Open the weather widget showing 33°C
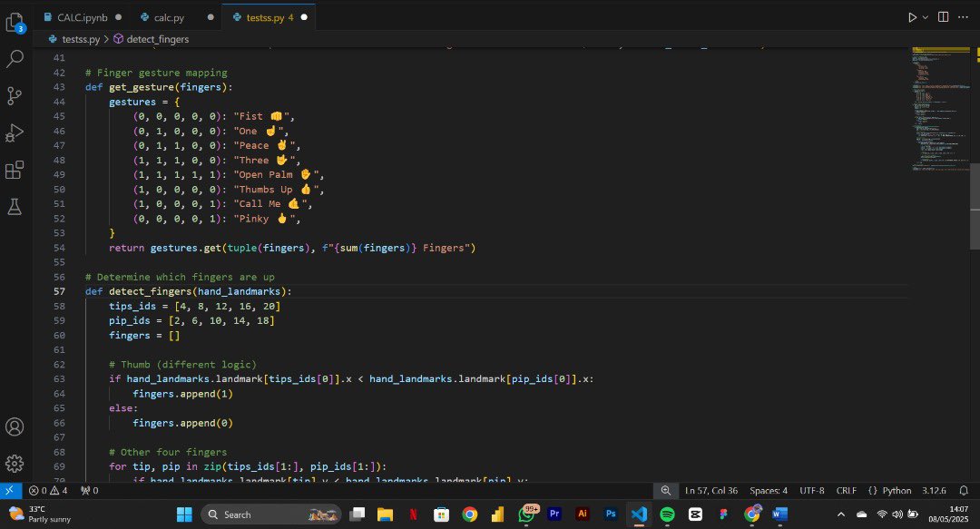 coord(41,514)
